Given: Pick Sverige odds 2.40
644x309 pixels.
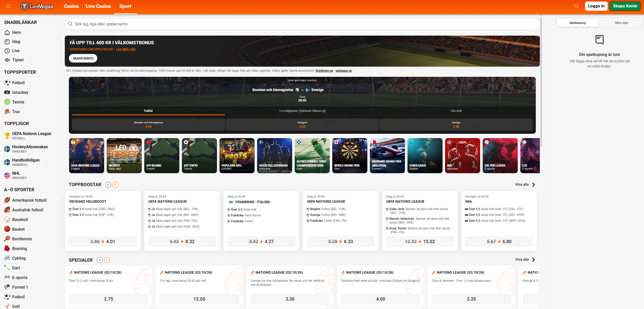Looking at the screenshot, I should point(456,125).
